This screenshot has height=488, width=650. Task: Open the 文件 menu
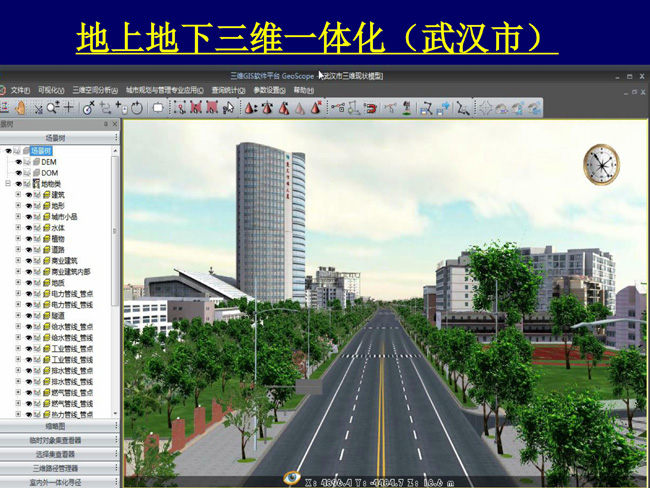tap(19, 90)
